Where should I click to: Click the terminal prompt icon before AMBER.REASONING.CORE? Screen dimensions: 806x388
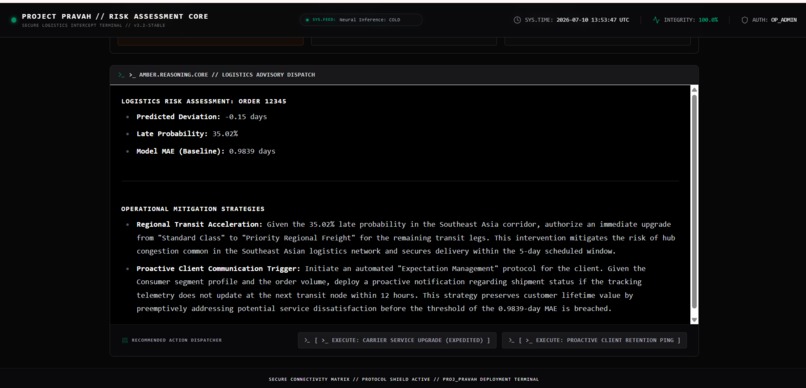point(121,75)
